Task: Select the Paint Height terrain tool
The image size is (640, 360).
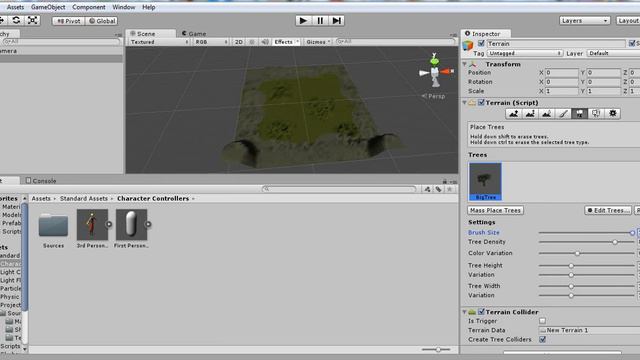Action: point(530,114)
